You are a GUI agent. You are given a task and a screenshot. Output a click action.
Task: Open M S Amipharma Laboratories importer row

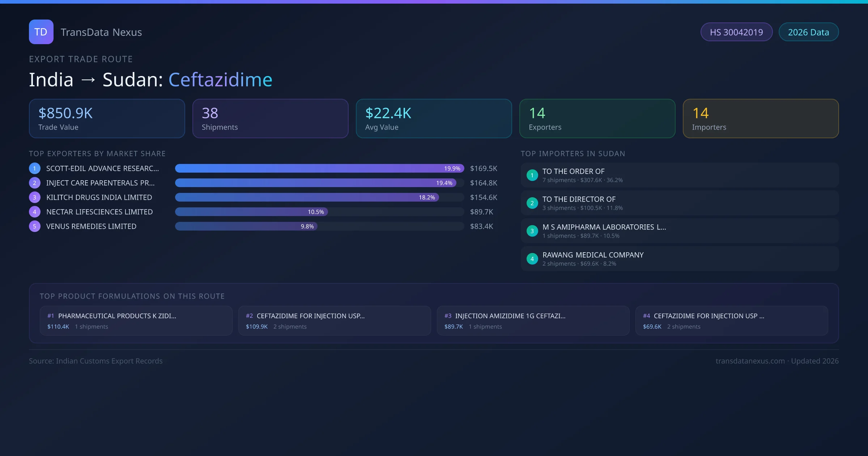(679, 231)
